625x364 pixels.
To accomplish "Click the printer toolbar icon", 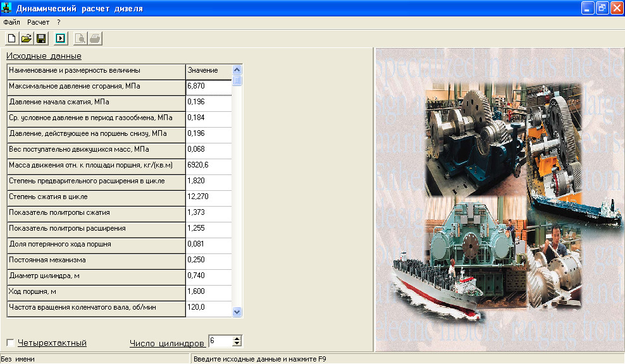I will click(x=95, y=39).
